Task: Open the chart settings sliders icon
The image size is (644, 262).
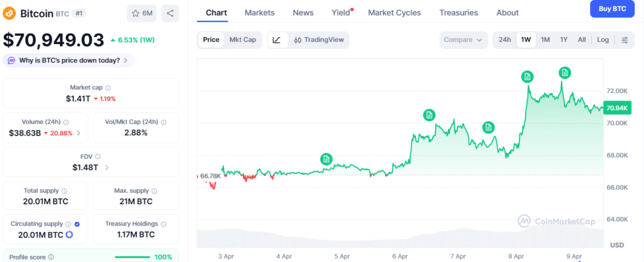Action: pyautogui.click(x=625, y=40)
